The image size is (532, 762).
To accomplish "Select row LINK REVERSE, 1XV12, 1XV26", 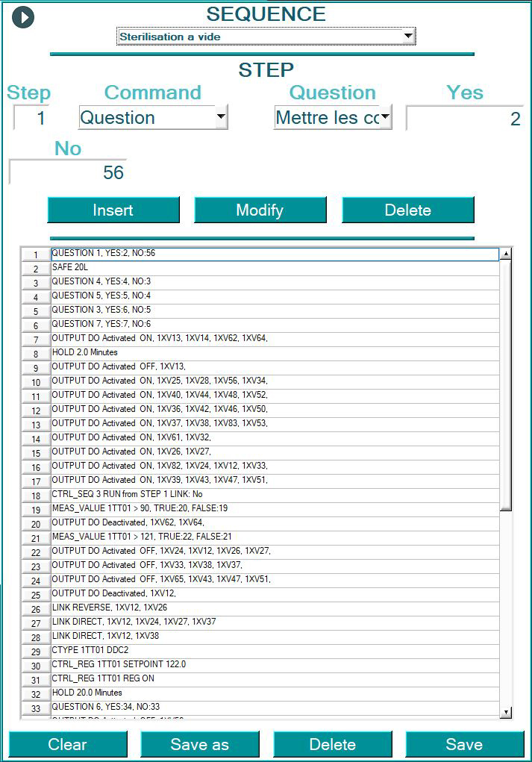I will point(275,609).
